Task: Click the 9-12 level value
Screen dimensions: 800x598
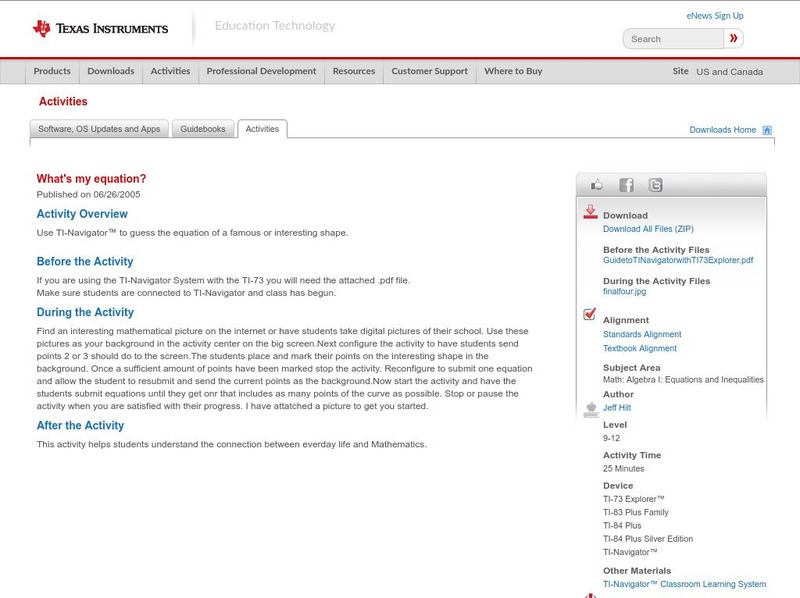Action: (611, 438)
